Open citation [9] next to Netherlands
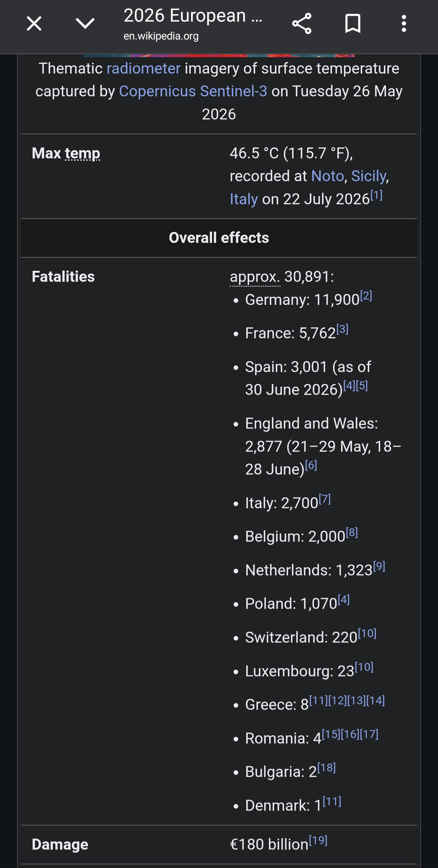Screen dimensions: 438x868 [x=379, y=566]
